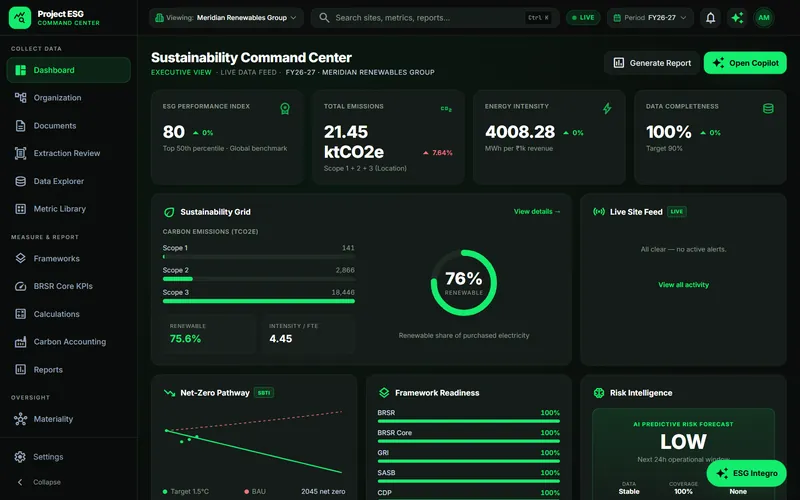Click the Materiality network icon
Viewport: 800px width, 500px height.
coord(20,419)
